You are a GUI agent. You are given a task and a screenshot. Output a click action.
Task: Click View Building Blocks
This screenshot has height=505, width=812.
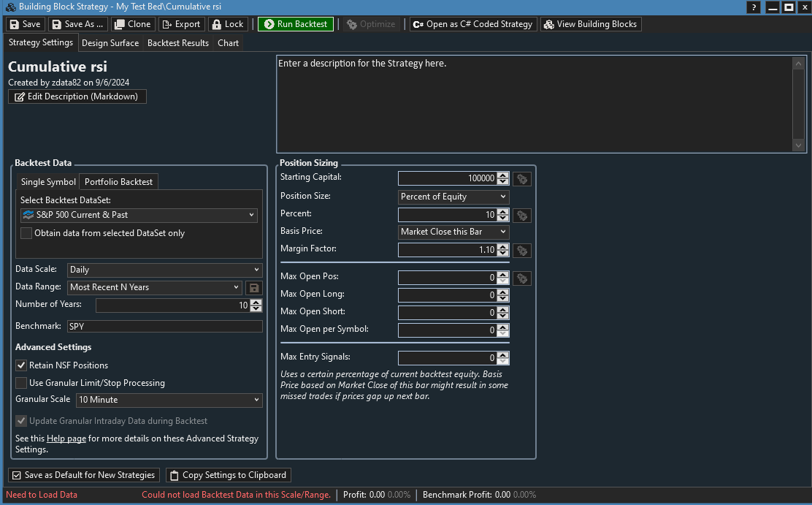click(590, 24)
